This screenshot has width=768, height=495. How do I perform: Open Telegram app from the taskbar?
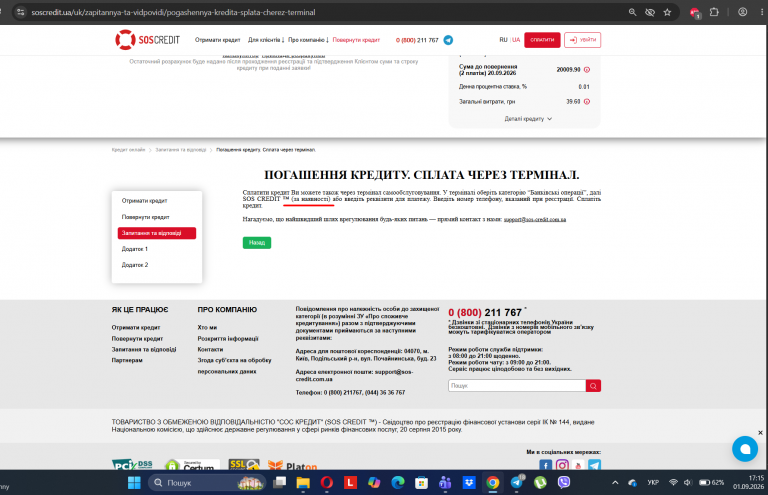(516, 483)
